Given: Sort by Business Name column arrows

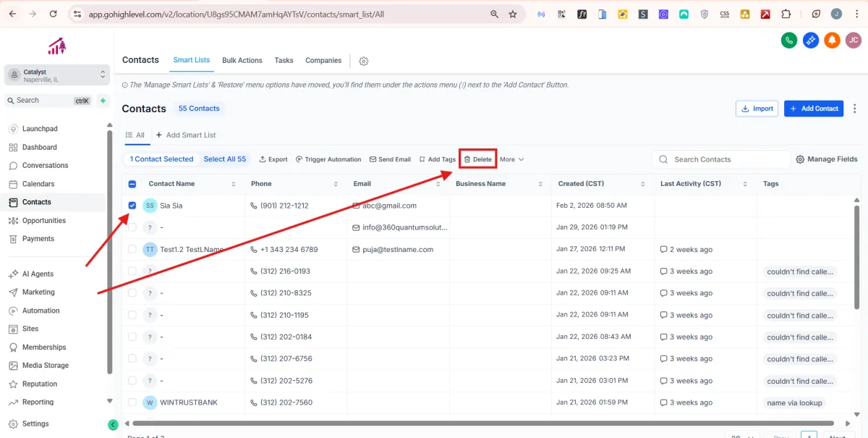Looking at the screenshot, I should (x=540, y=184).
